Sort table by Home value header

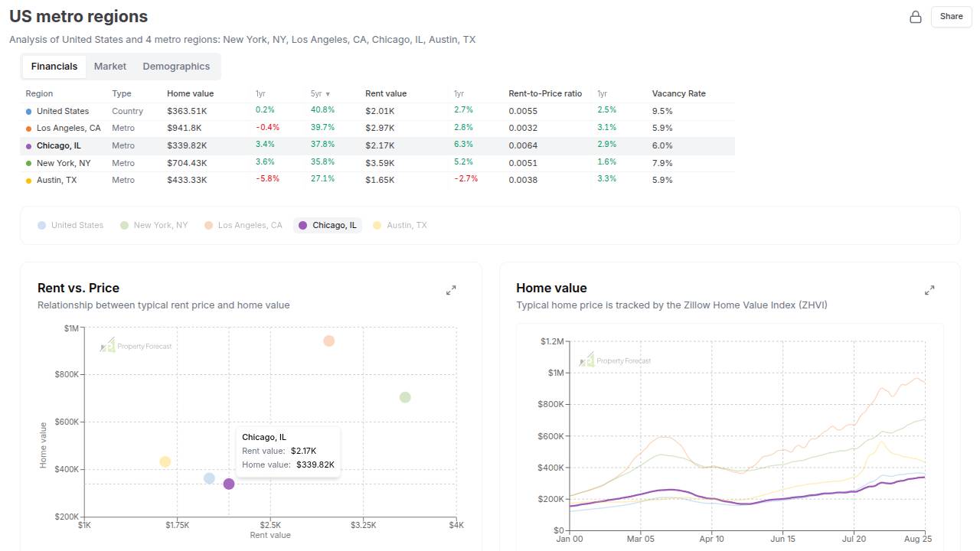(x=190, y=93)
